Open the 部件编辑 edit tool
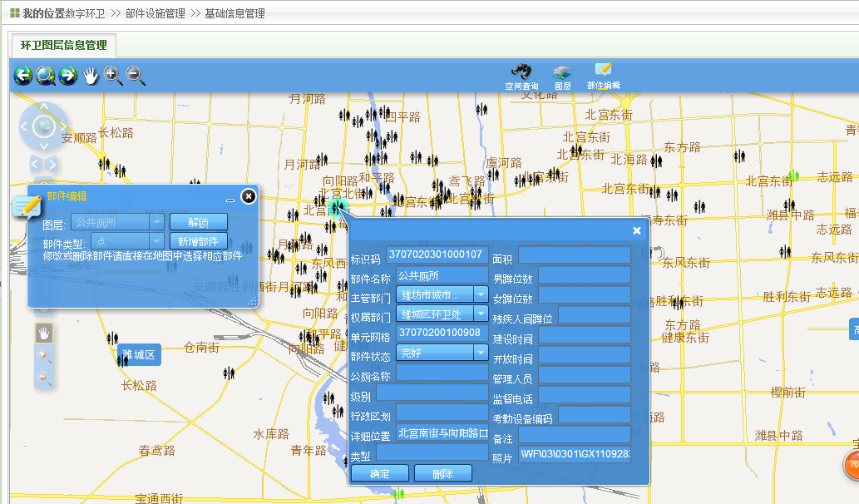The height and width of the screenshot is (504, 859). 603,77
